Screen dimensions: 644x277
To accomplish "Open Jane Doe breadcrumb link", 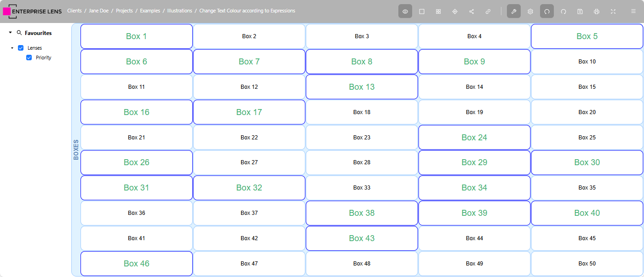I will point(99,11).
